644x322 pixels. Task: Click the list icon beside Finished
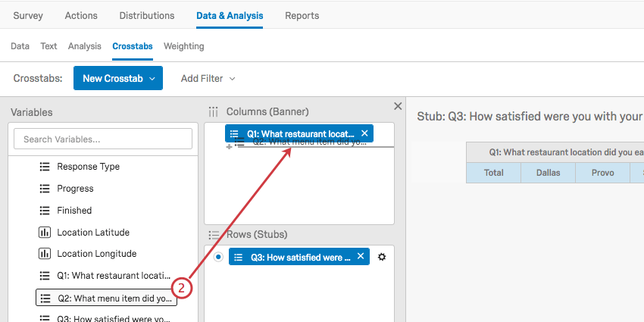[45, 211]
